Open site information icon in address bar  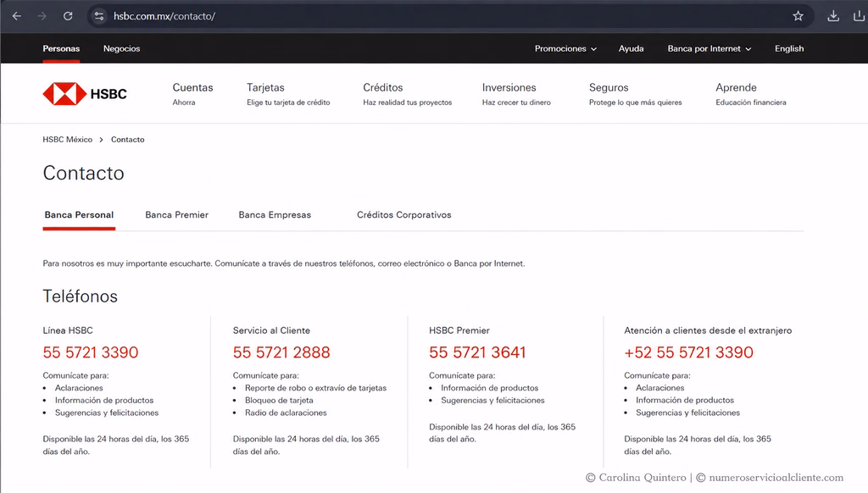[99, 16]
